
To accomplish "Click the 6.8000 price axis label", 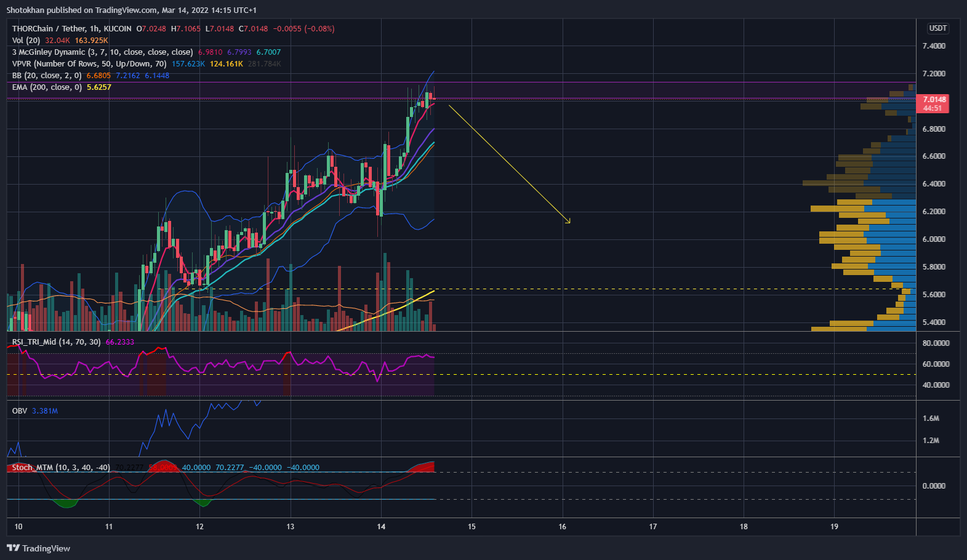I will [934, 129].
